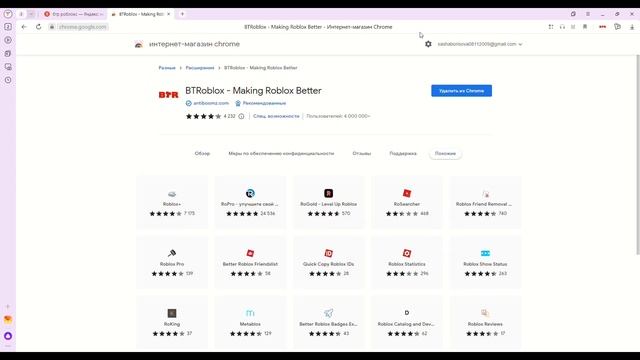Image resolution: width=640 pixels, height=360 pixels.
Task: Open the Roblox Pro extension title
Action: (x=172, y=264)
